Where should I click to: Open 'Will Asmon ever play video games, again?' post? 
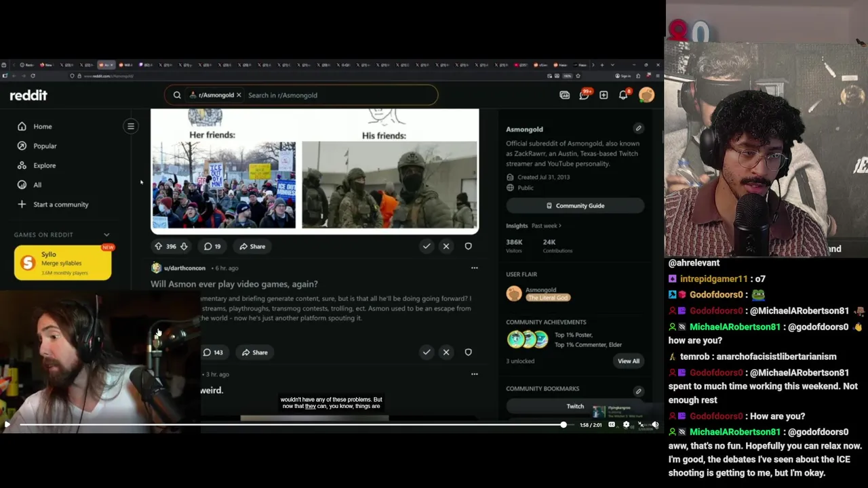[234, 284]
